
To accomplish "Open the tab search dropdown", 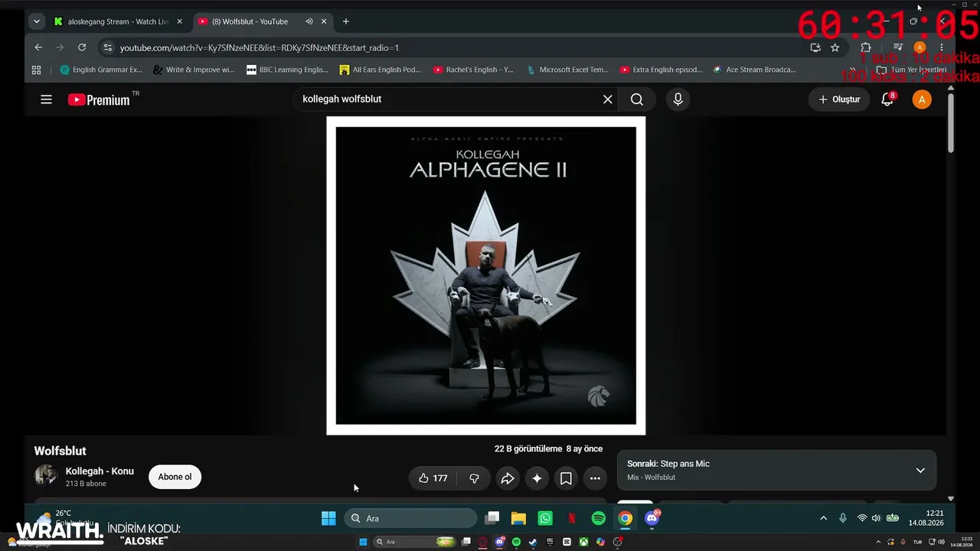I will tap(36, 21).
